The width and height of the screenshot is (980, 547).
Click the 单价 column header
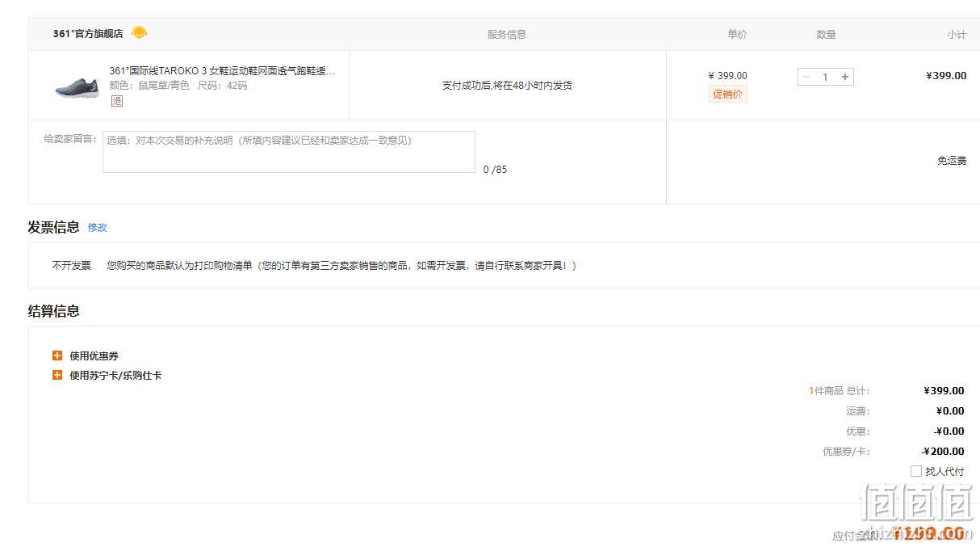click(x=737, y=34)
